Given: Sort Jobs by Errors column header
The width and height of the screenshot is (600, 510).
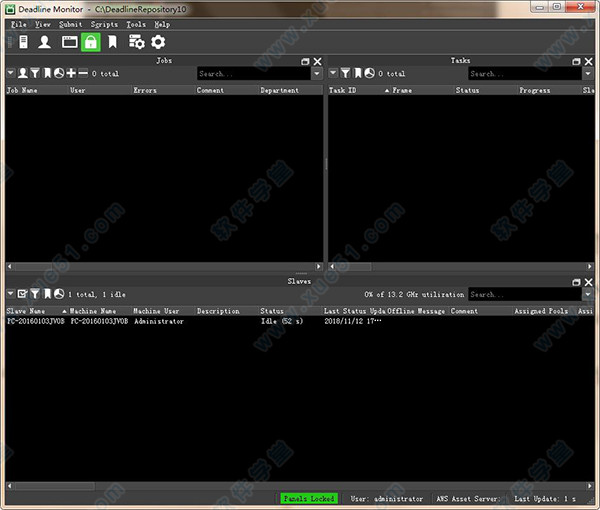Looking at the screenshot, I should coord(145,90).
